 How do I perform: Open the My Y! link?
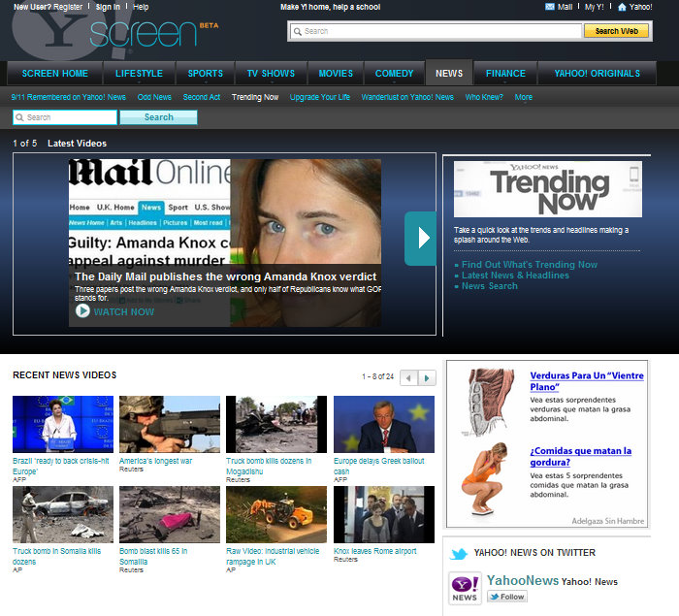[594, 7]
